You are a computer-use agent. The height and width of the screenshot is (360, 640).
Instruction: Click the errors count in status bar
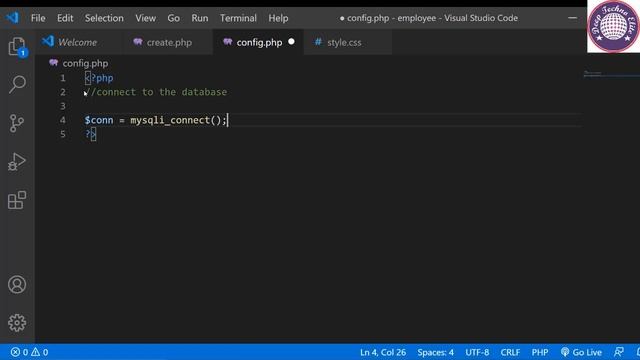tap(19, 352)
